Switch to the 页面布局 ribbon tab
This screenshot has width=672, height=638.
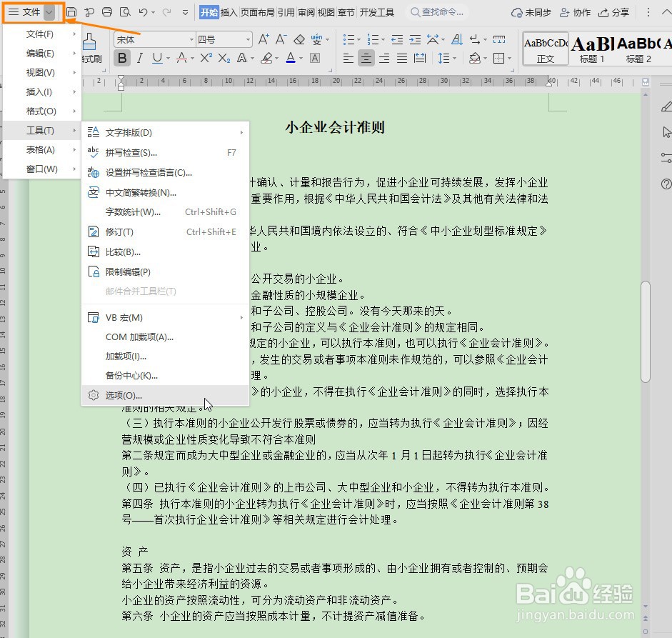tap(257, 12)
